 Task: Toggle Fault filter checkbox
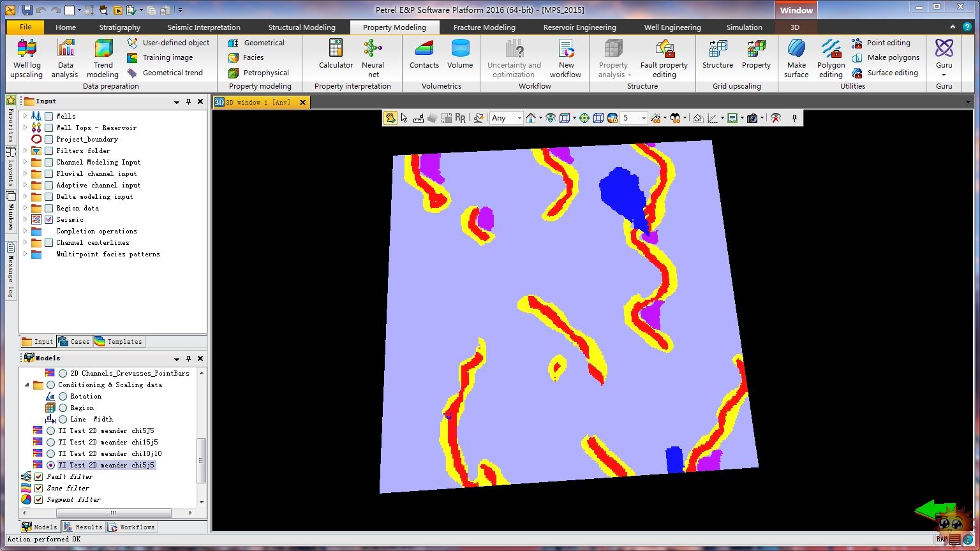(x=38, y=476)
